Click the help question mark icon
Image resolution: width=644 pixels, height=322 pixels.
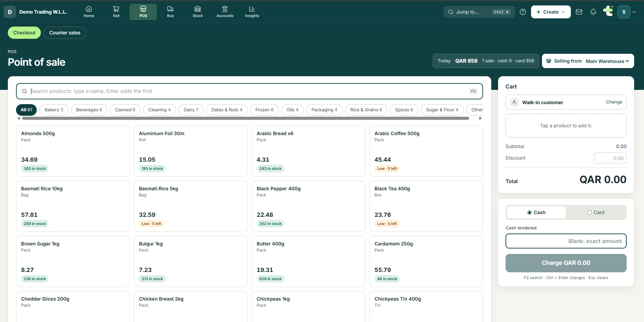pos(523,12)
